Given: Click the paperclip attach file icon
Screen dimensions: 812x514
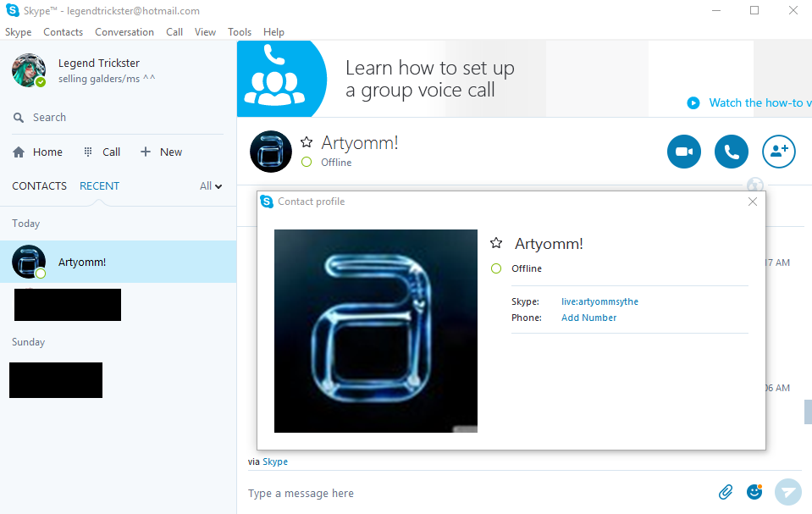Looking at the screenshot, I should [726, 492].
